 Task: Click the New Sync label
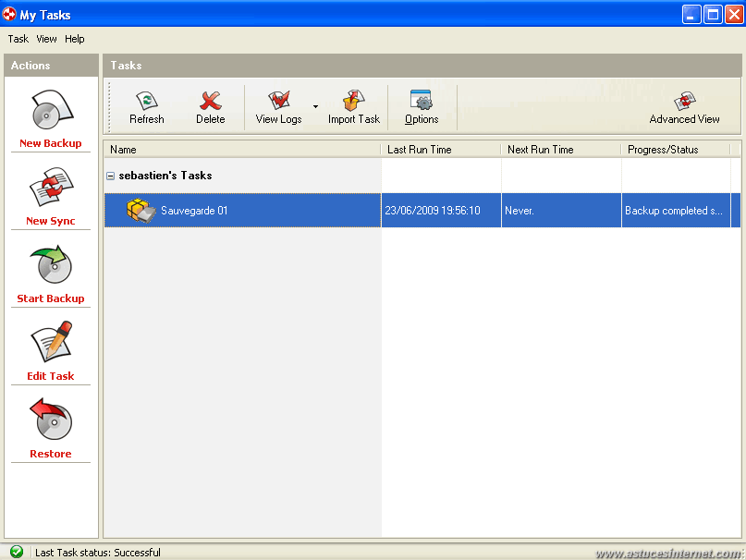51,221
